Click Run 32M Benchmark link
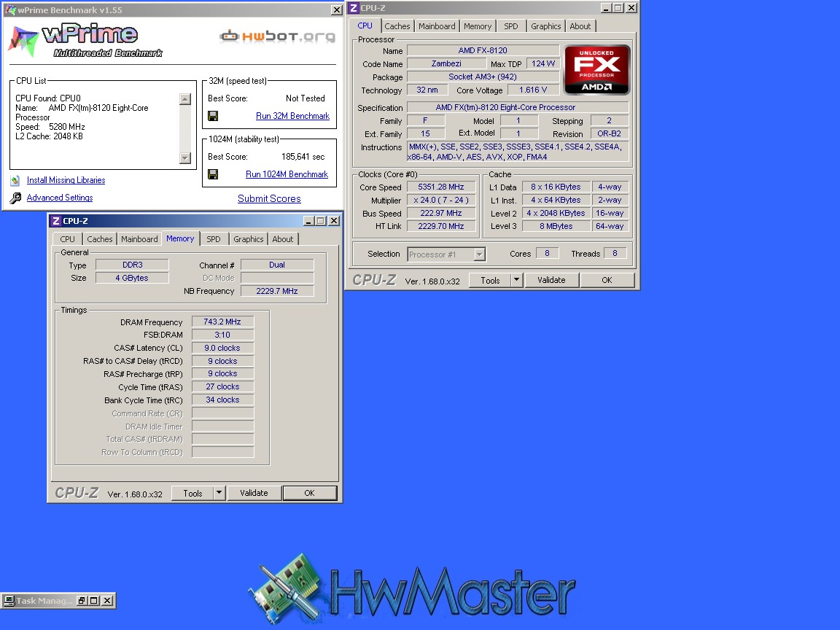 point(292,116)
